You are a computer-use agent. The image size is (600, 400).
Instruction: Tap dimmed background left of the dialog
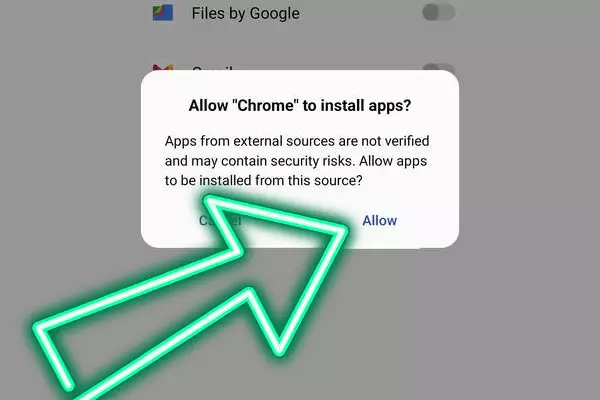[69, 153]
